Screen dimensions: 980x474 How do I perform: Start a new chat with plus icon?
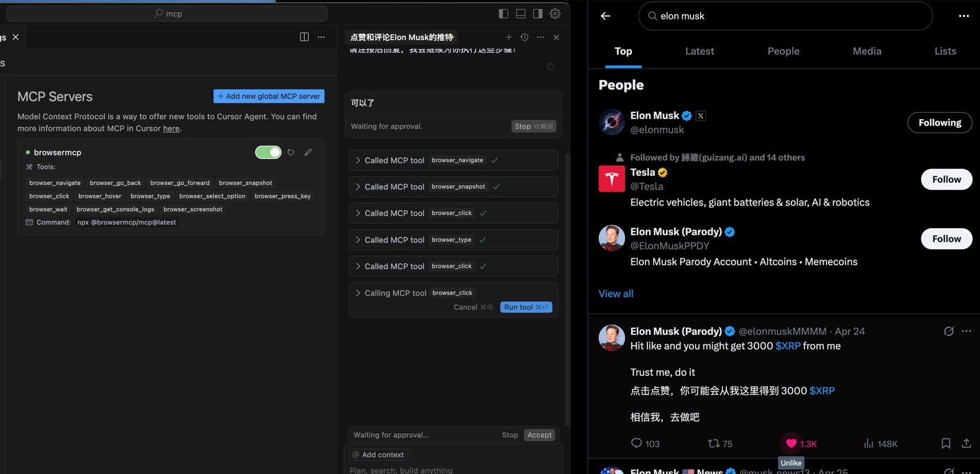click(x=509, y=37)
